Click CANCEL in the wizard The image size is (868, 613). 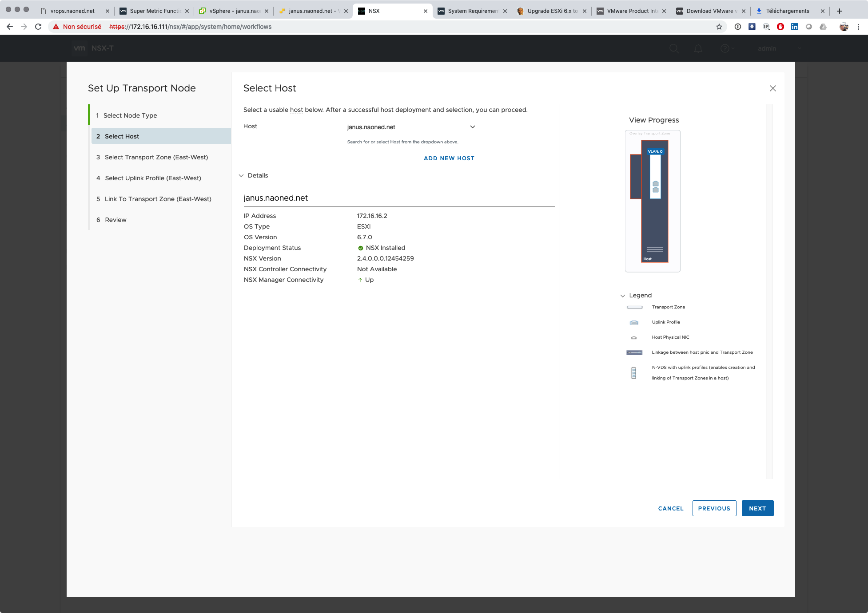(670, 508)
